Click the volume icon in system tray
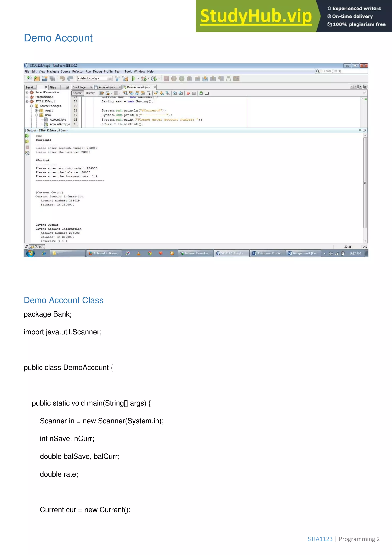392x555 pixels. (331, 253)
